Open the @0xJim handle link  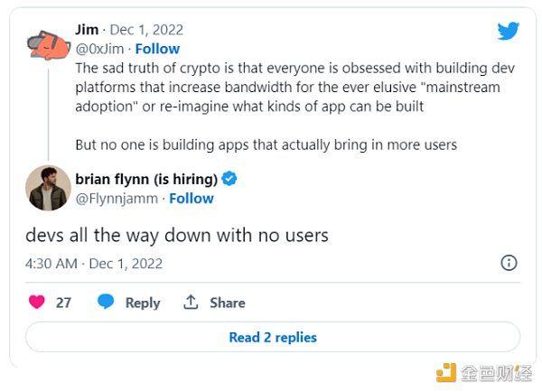point(101,49)
